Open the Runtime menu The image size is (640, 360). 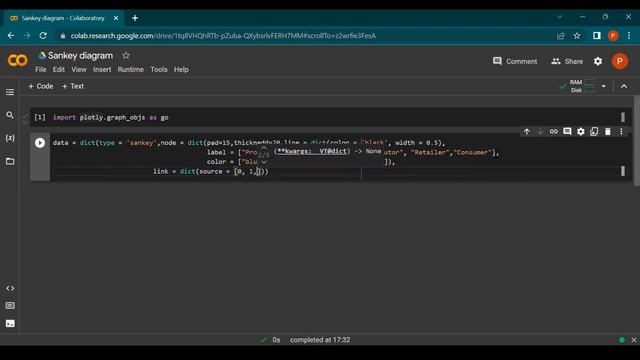(131, 69)
